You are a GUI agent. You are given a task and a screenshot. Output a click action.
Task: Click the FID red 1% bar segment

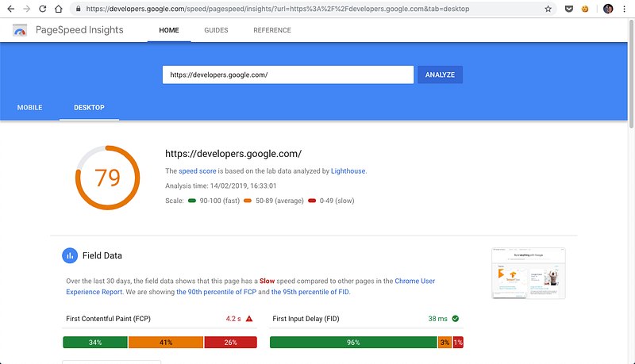pyautogui.click(x=458, y=342)
